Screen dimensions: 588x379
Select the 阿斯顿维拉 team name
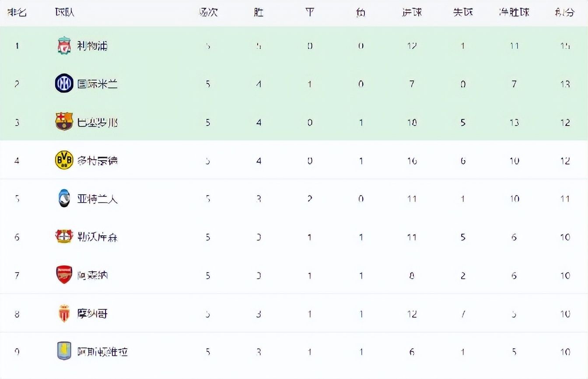point(103,352)
